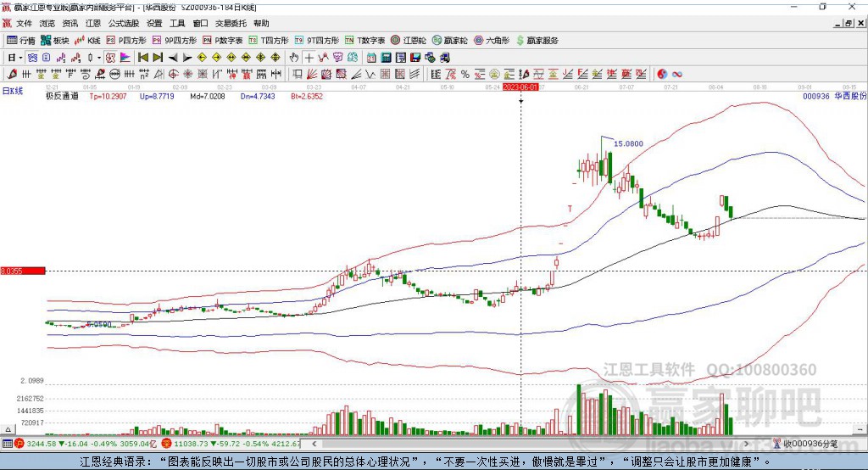Screen dimensions: 868x470
Task: Jump to first bar icon
Action: pyautogui.click(x=142, y=58)
